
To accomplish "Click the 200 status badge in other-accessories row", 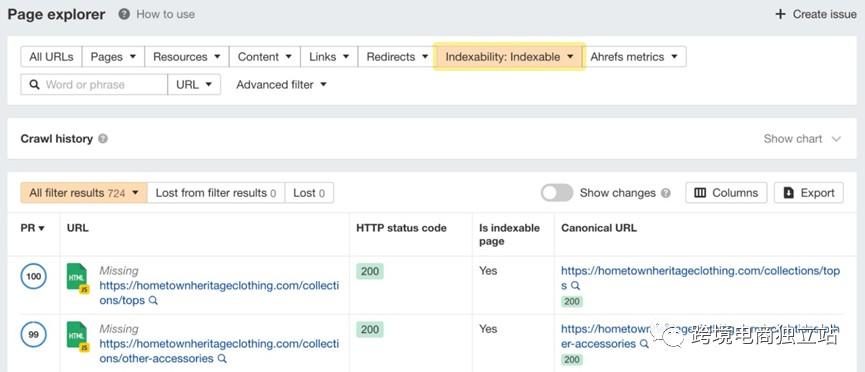I will [370, 330].
